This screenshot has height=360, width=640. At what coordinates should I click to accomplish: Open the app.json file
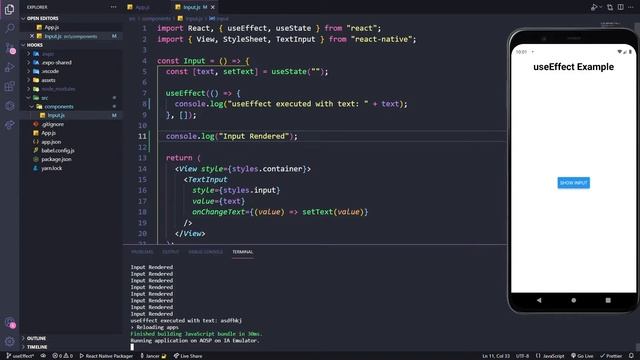51,142
